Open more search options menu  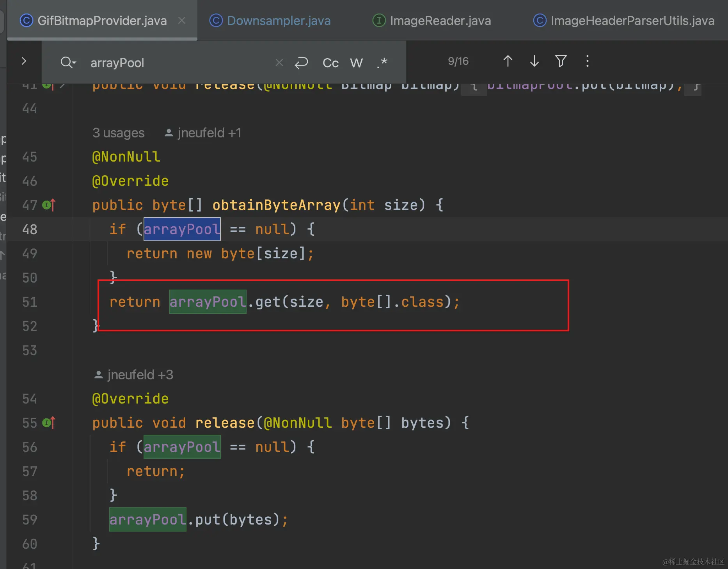tap(588, 61)
